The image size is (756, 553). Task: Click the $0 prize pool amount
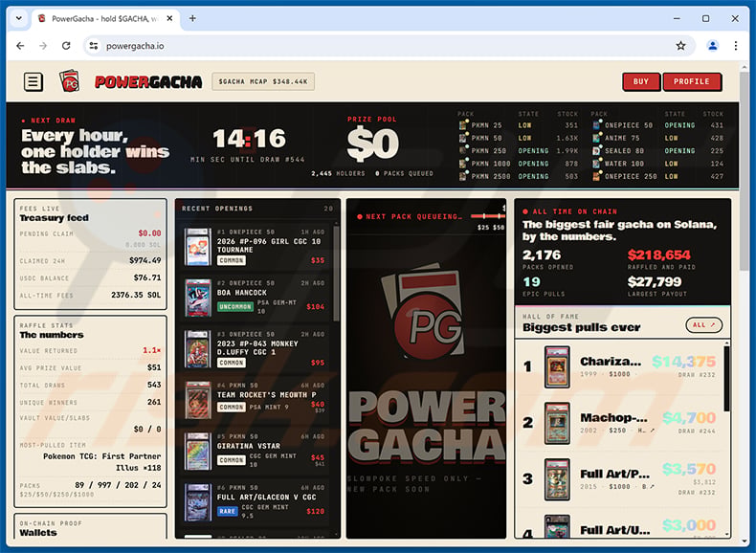pyautogui.click(x=372, y=144)
